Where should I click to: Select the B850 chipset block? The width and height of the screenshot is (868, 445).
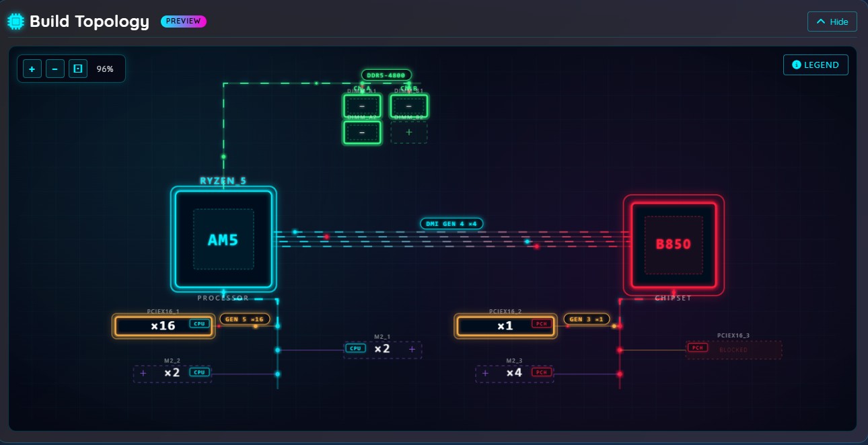[674, 245]
